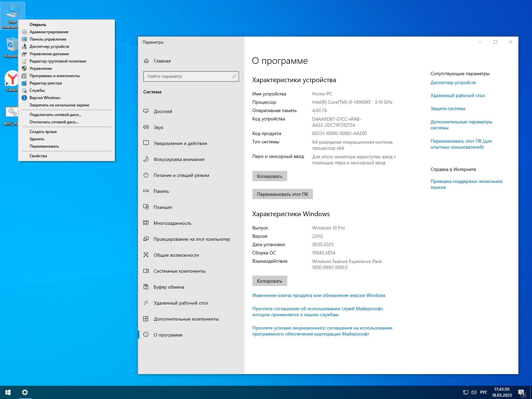Open the network icon in system tray

click(x=465, y=393)
